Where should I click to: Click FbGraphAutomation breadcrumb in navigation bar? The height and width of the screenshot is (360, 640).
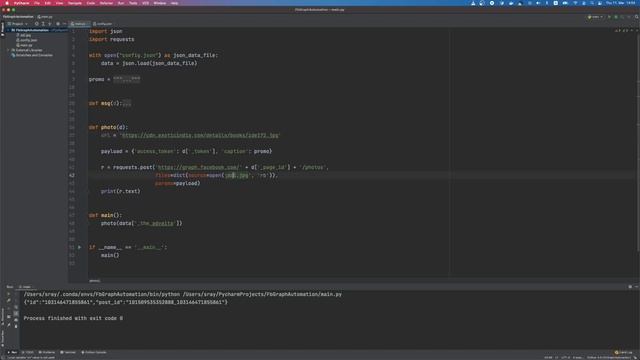[18, 17]
